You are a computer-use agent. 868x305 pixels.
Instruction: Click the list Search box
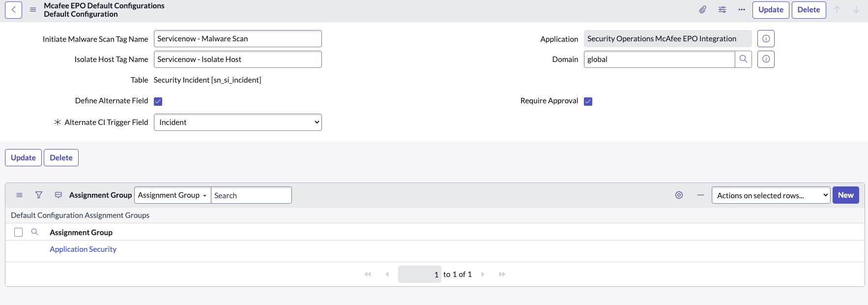(x=251, y=195)
